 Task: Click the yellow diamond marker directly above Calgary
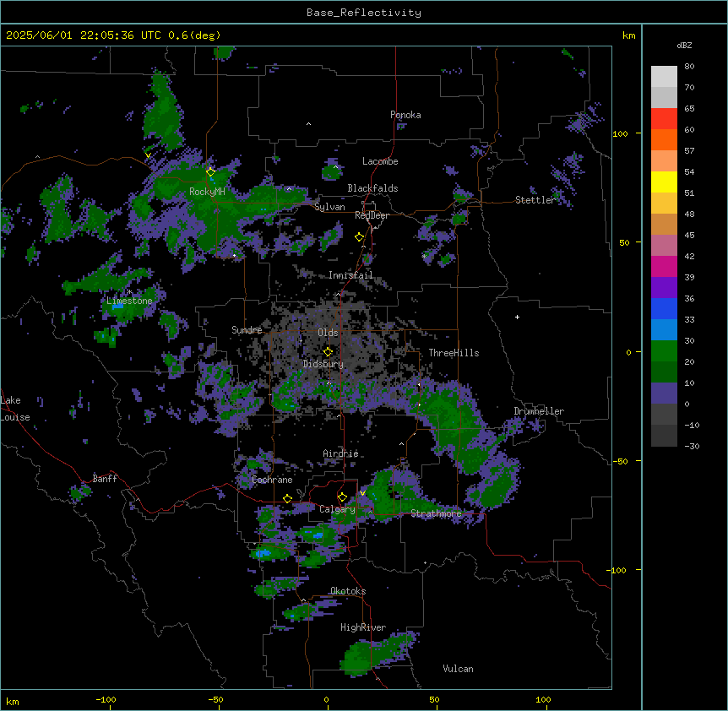(342, 497)
